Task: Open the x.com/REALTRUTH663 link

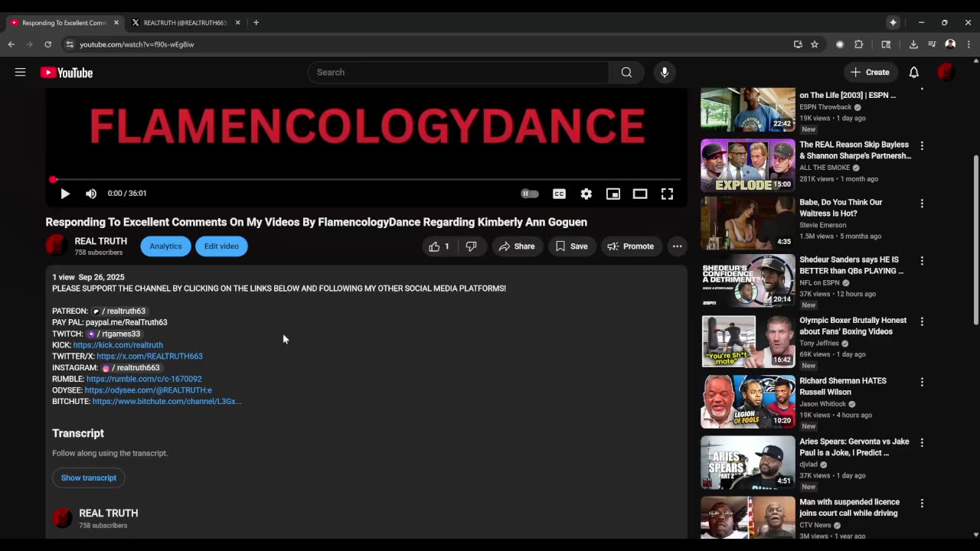Action: point(149,357)
